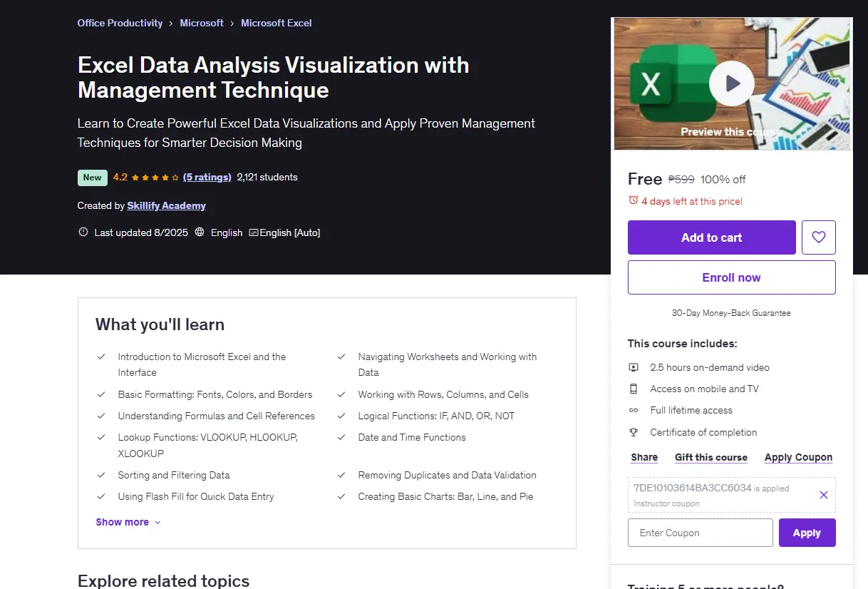This screenshot has height=589, width=868.
Task: Click 'Last updated 8/2025' text
Action: pyautogui.click(x=141, y=232)
